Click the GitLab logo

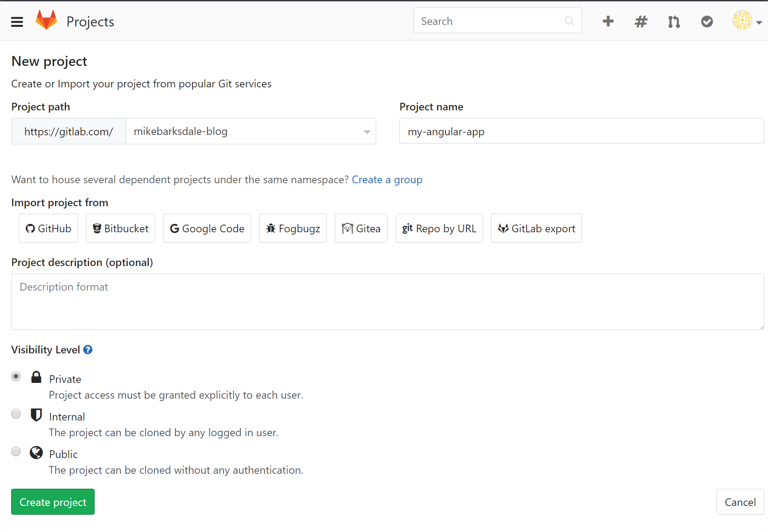[x=46, y=20]
